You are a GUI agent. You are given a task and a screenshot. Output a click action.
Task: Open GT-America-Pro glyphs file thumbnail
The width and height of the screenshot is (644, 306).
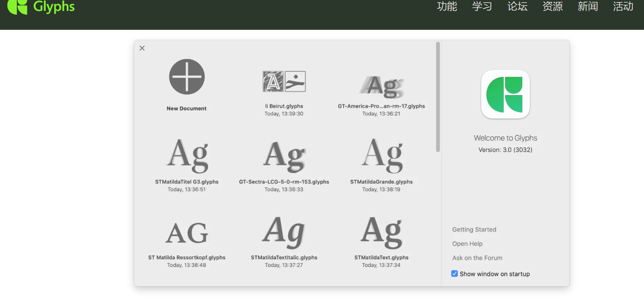coord(381,85)
